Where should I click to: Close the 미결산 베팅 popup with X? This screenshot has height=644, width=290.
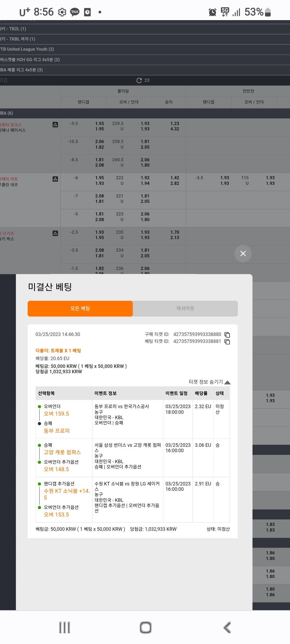[243, 254]
